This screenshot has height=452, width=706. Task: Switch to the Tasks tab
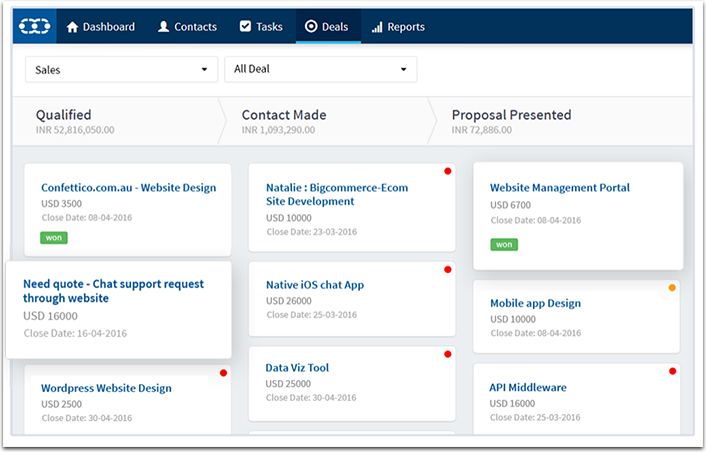[261, 27]
